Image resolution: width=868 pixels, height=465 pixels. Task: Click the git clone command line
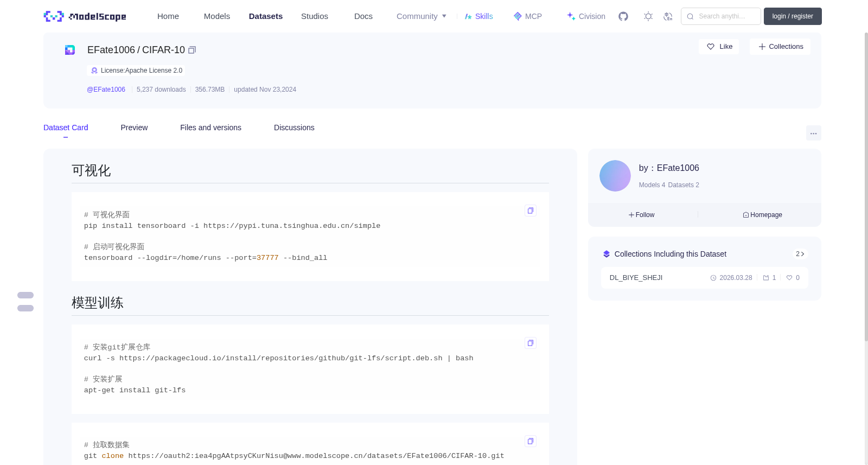click(x=294, y=456)
